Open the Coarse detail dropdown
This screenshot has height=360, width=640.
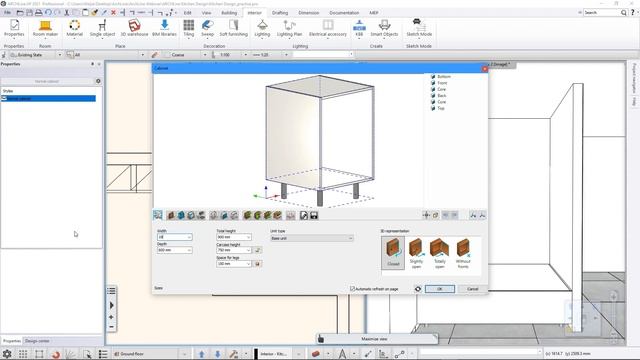tap(205, 55)
